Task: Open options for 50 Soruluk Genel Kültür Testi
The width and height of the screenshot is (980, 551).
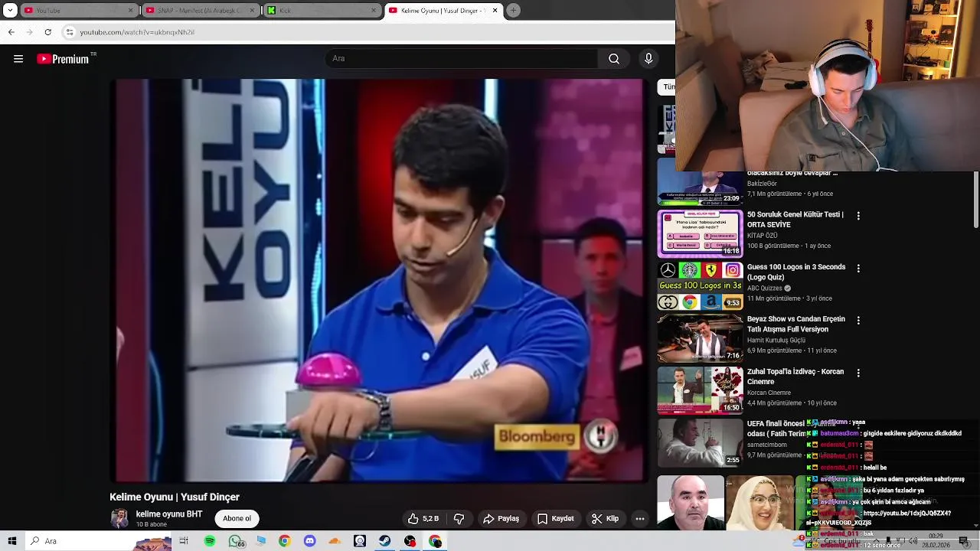Action: (858, 217)
